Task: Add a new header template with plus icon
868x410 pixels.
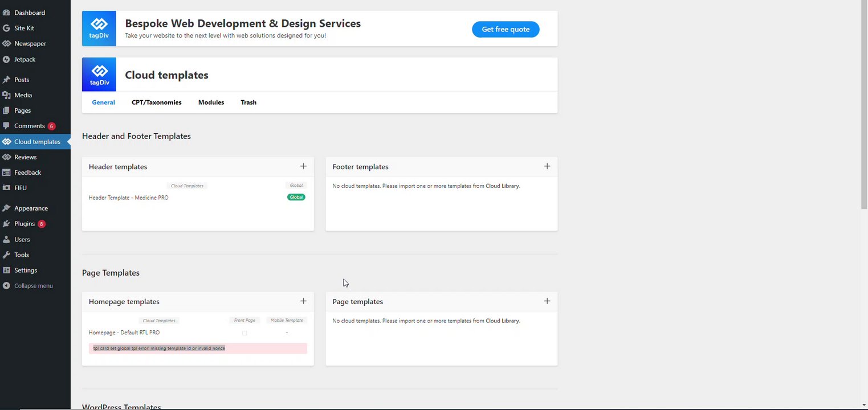Action: tap(303, 166)
